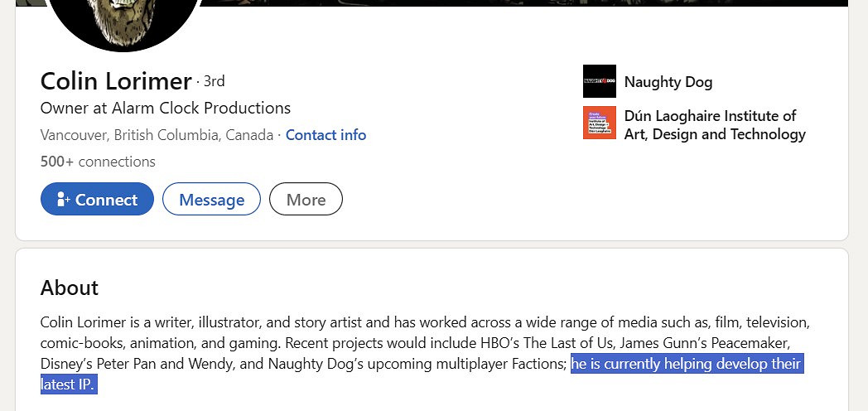Open the Naughty Dog company name link
Screen dimensions: 868x411
coord(668,82)
